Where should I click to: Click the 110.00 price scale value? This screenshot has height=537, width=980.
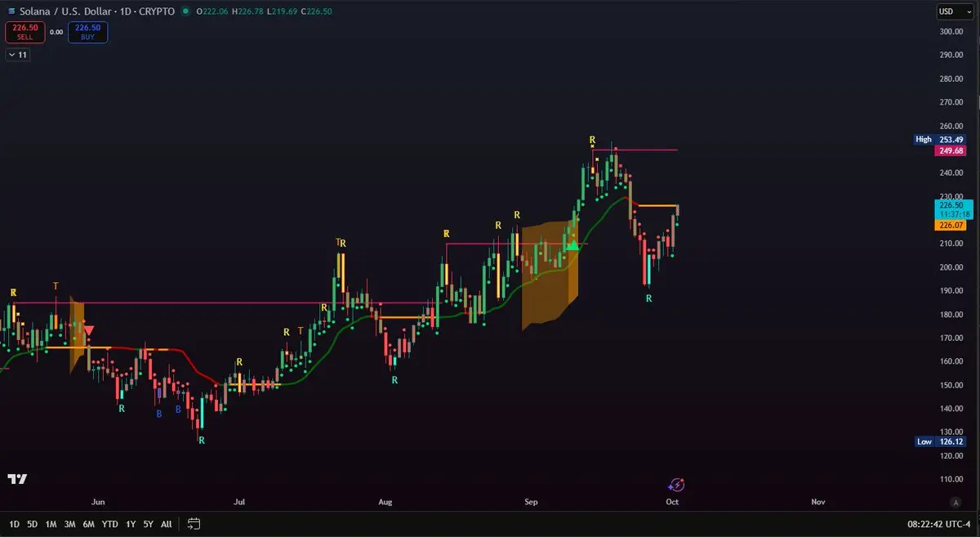pos(951,479)
